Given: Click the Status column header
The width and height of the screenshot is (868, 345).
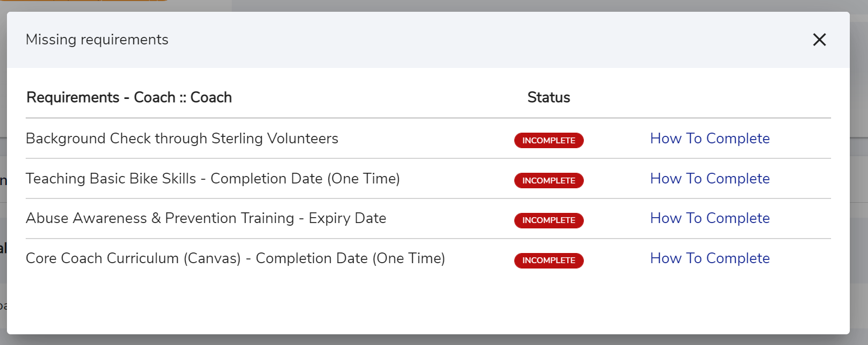Looking at the screenshot, I should (x=549, y=97).
